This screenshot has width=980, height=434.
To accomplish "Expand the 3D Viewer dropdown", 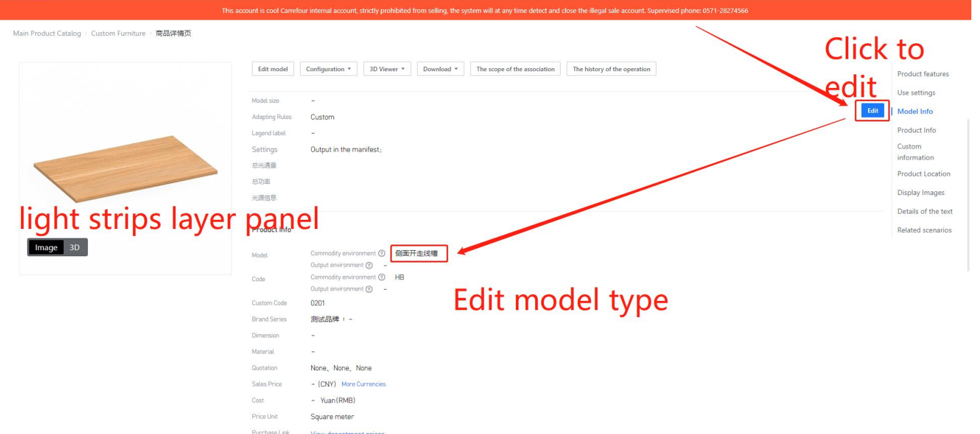I will tap(387, 69).
